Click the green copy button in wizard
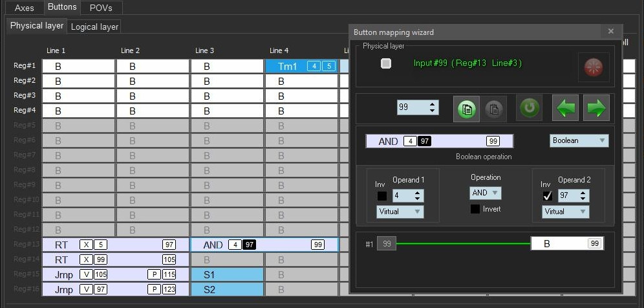644x308 pixels. coord(466,109)
